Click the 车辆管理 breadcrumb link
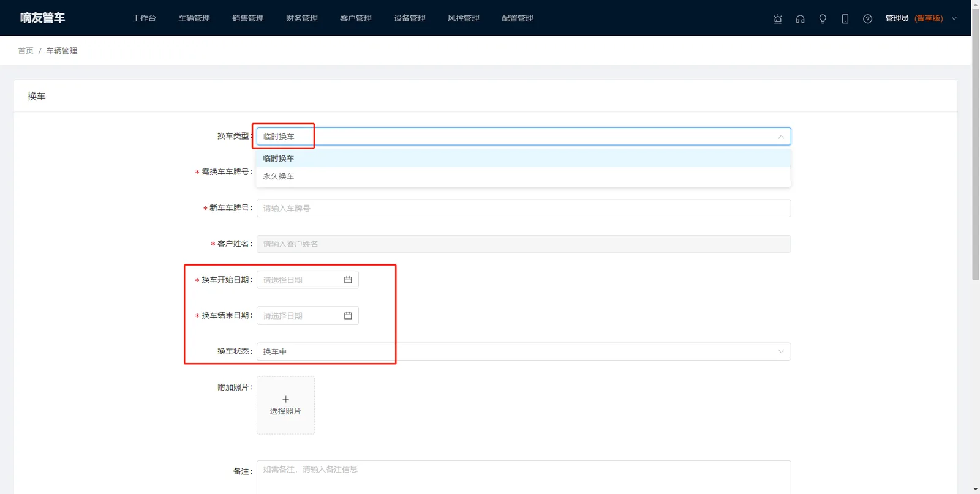This screenshot has height=494, width=980. click(62, 51)
